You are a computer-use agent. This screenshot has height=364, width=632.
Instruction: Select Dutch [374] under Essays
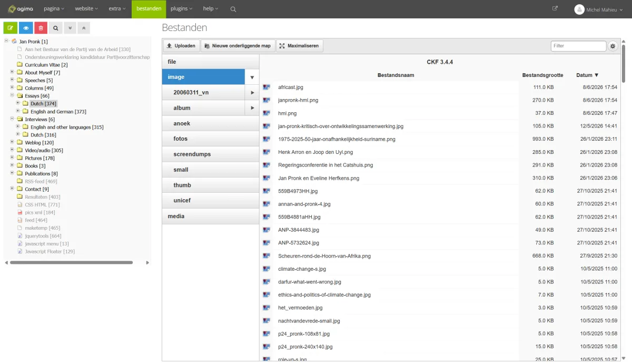43,104
